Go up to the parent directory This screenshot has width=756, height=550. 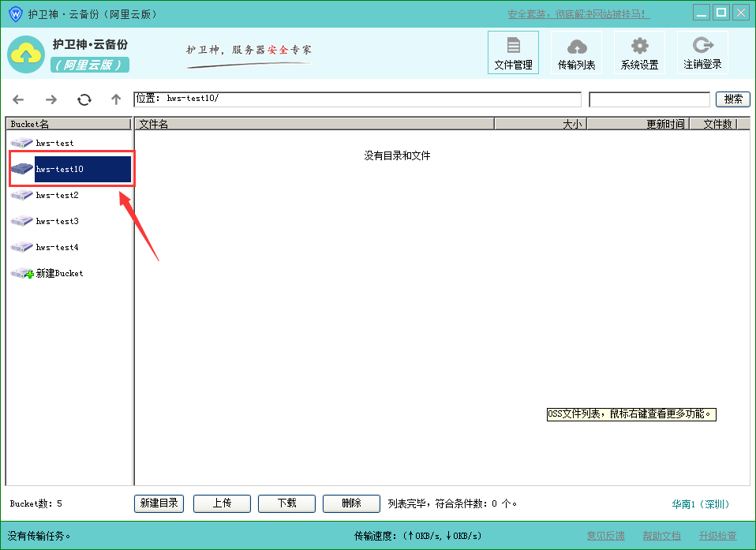tap(116, 99)
